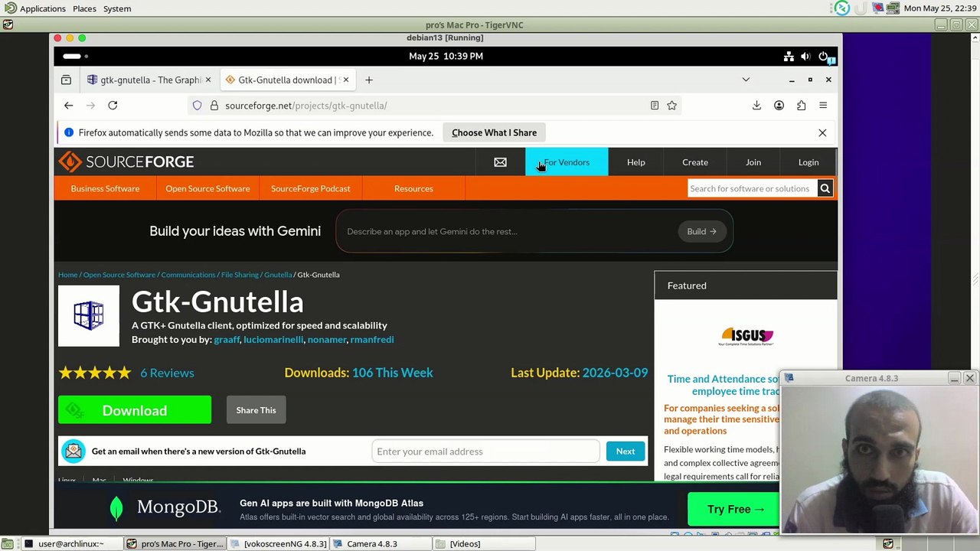Open the 6 Reviews link
980x551 pixels.
coord(167,373)
